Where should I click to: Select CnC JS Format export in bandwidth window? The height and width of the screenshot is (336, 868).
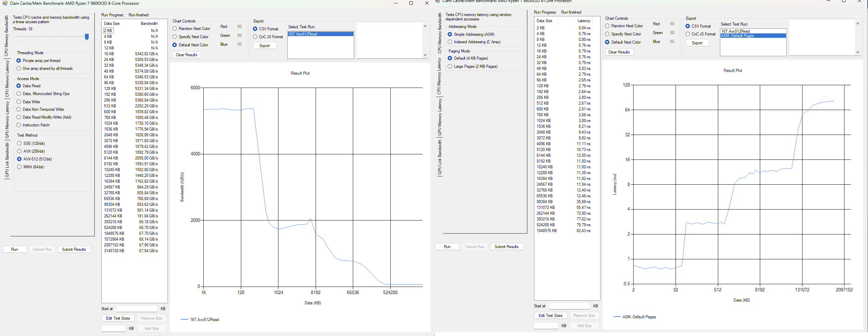268,37
